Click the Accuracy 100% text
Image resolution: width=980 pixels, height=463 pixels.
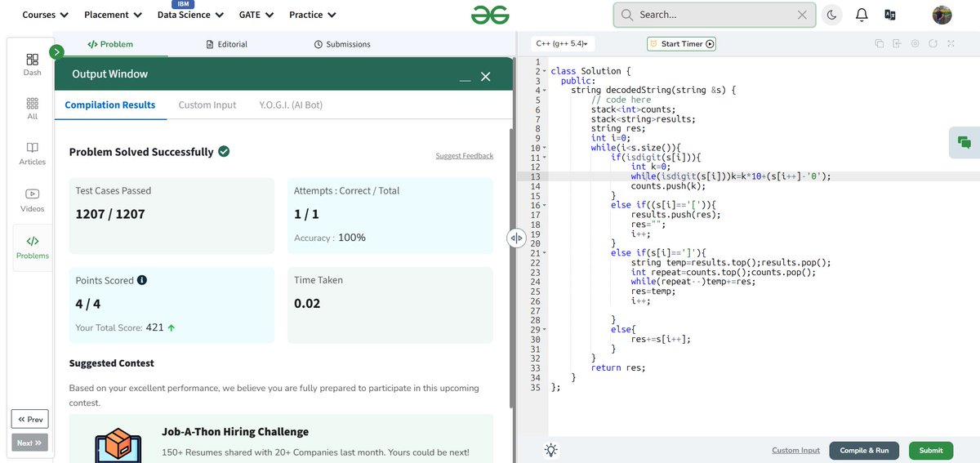point(330,238)
